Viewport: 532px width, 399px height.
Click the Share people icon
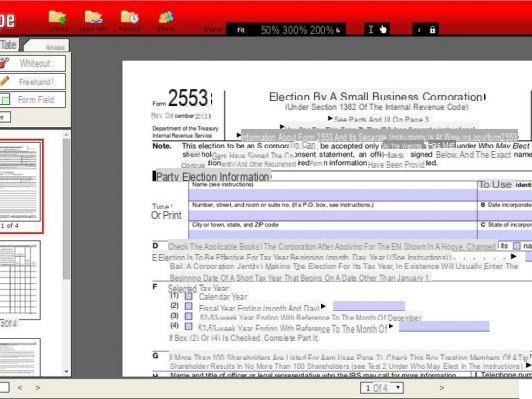pyautogui.click(x=166, y=17)
